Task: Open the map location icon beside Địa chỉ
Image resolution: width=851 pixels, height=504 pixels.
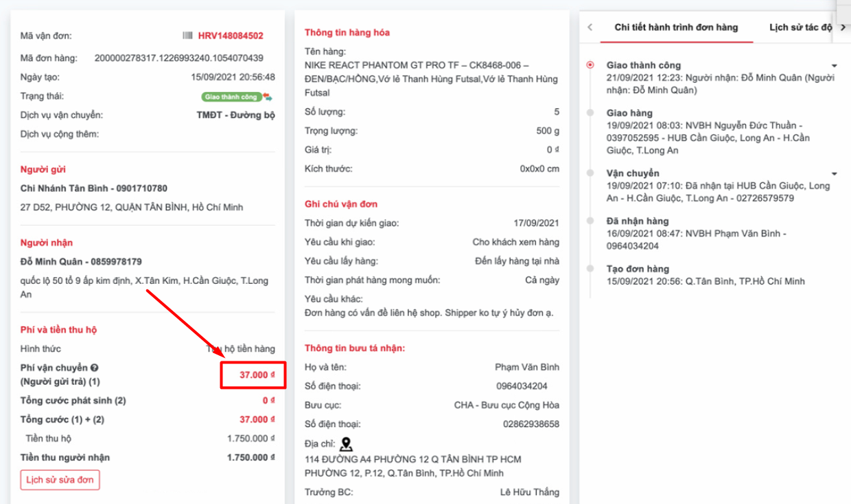Action: pos(347,444)
